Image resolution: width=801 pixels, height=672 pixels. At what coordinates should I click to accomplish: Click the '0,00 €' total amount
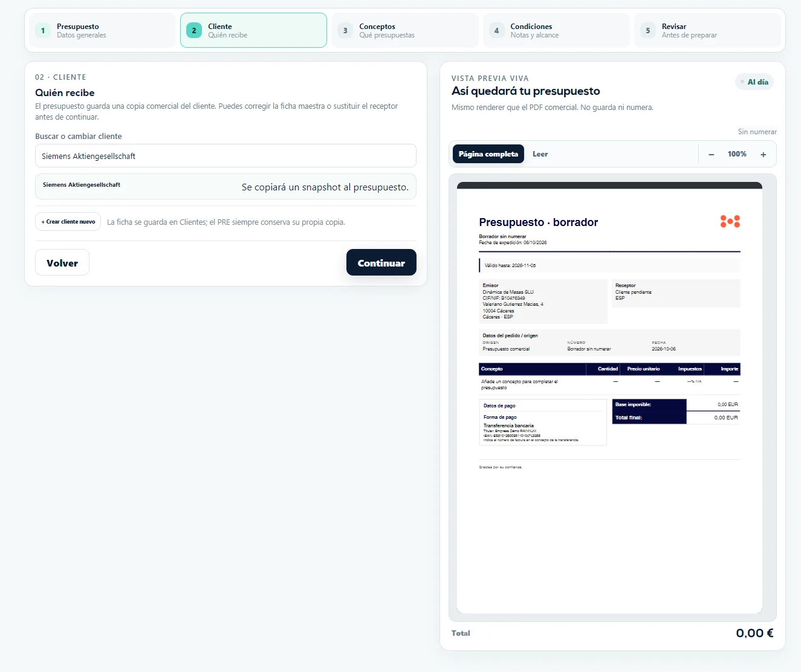pyautogui.click(x=754, y=633)
